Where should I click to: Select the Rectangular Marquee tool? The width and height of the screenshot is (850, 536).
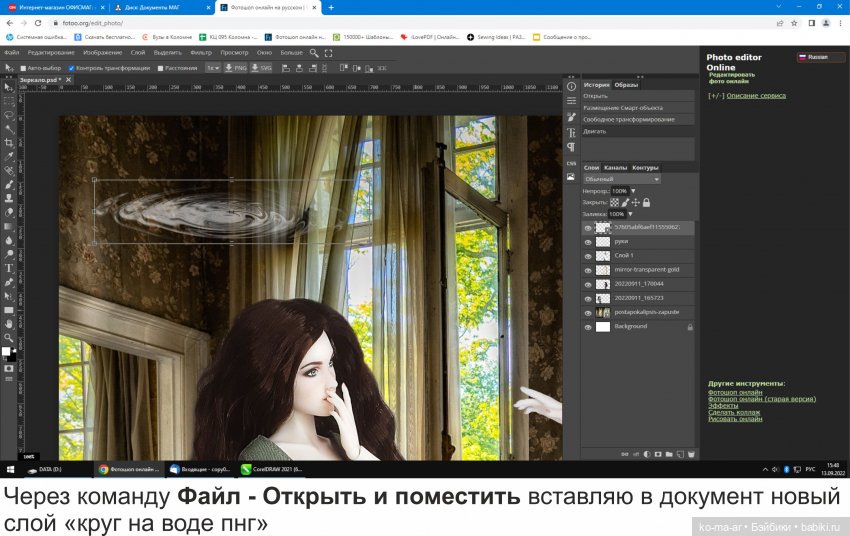[9, 101]
